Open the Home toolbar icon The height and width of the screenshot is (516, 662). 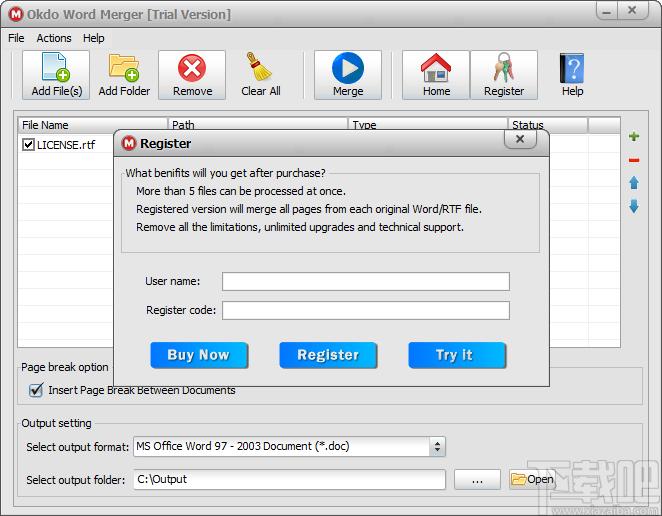436,75
